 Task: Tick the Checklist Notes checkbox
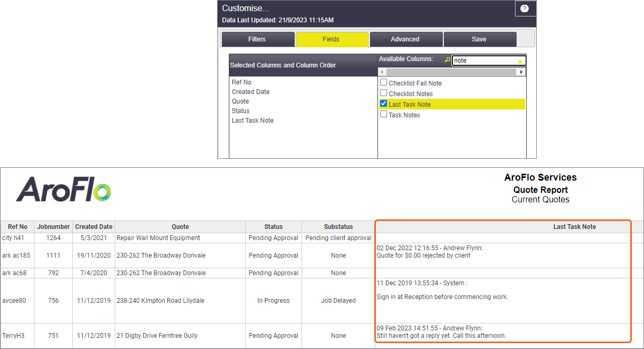383,93
